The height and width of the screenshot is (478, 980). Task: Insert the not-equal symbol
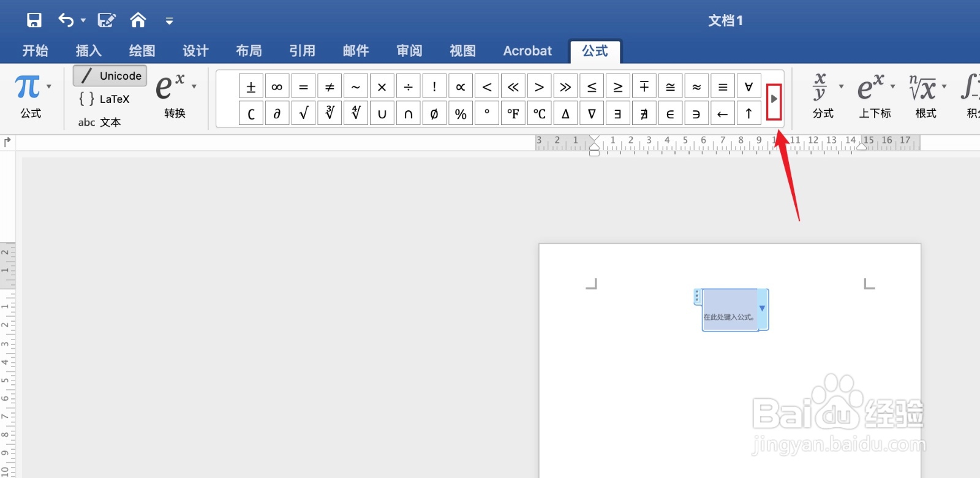point(330,86)
